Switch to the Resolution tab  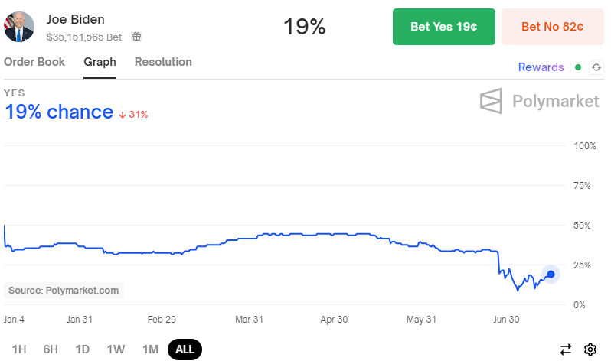coord(163,62)
